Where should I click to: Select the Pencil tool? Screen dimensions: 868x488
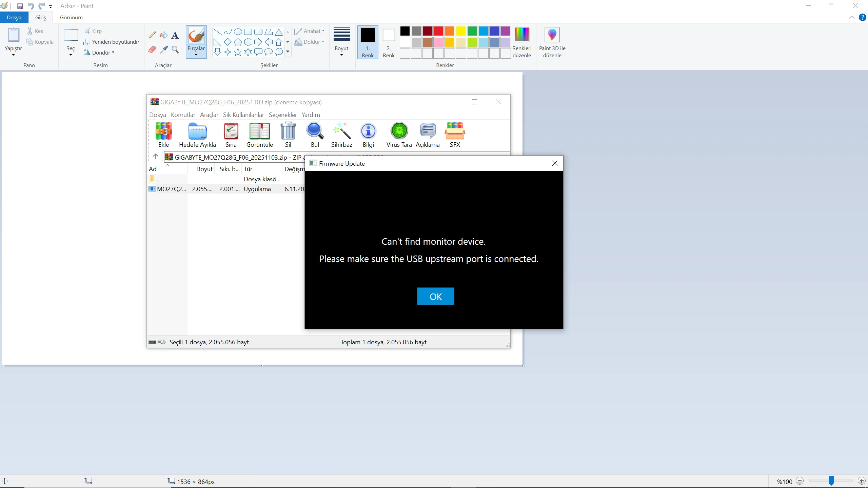pyautogui.click(x=152, y=35)
